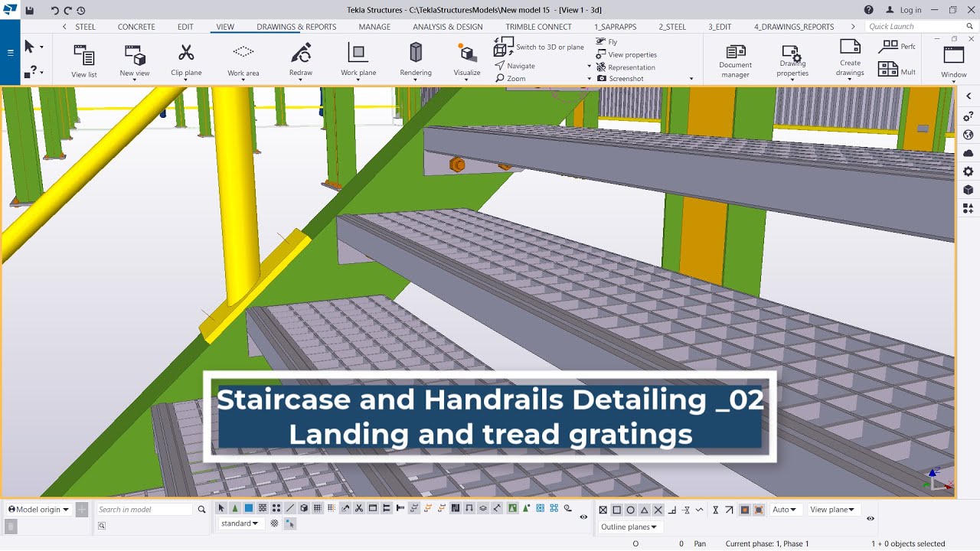This screenshot has width=980, height=551.
Task: Open the STEEL ribbon tab
Action: [x=85, y=27]
